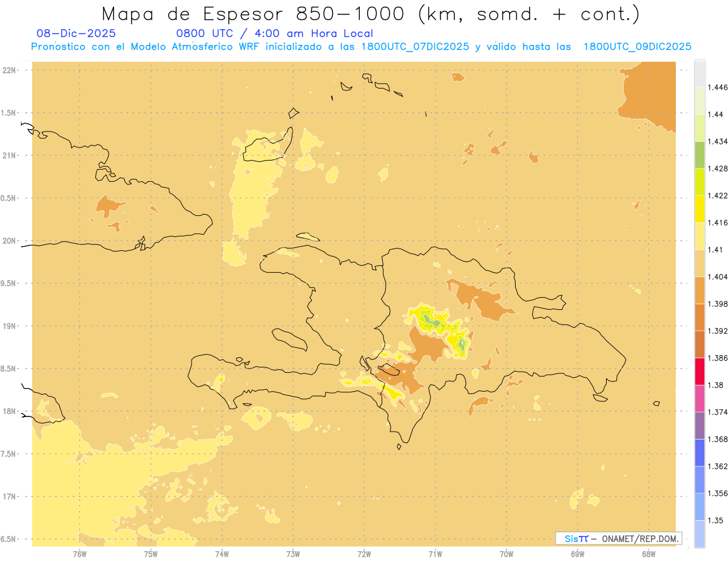This screenshot has width=728, height=562.
Task: Click the colorbar value '1.422'
Action: [x=716, y=195]
